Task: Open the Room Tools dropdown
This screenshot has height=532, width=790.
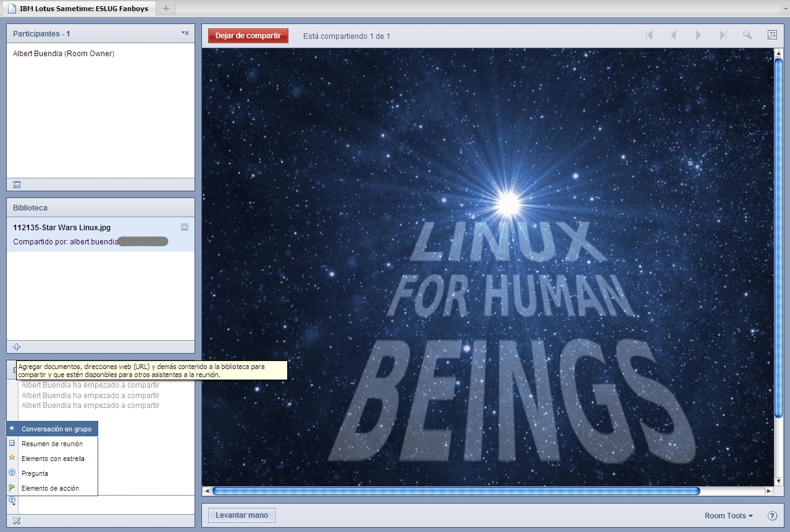Action: point(729,516)
